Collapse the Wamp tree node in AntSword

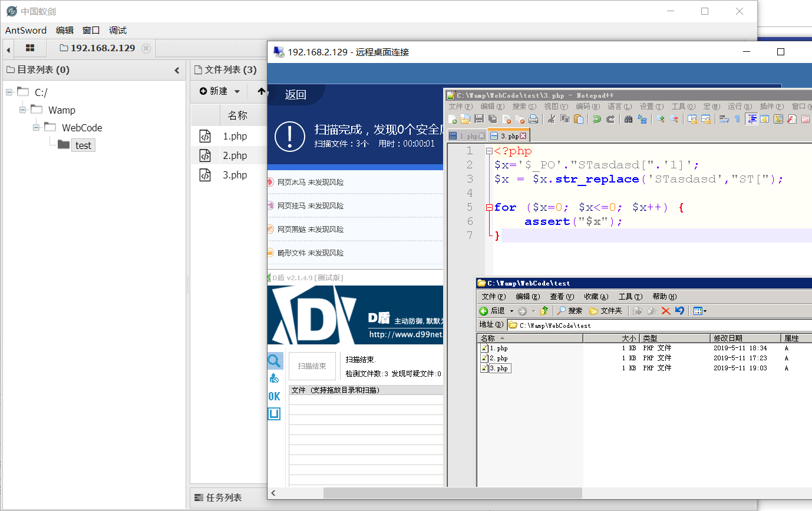coord(23,109)
